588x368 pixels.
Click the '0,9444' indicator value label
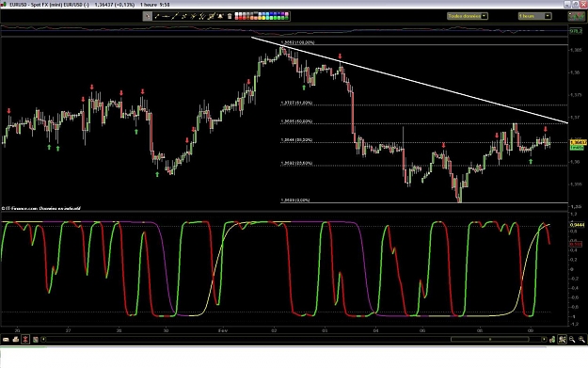[x=577, y=225]
